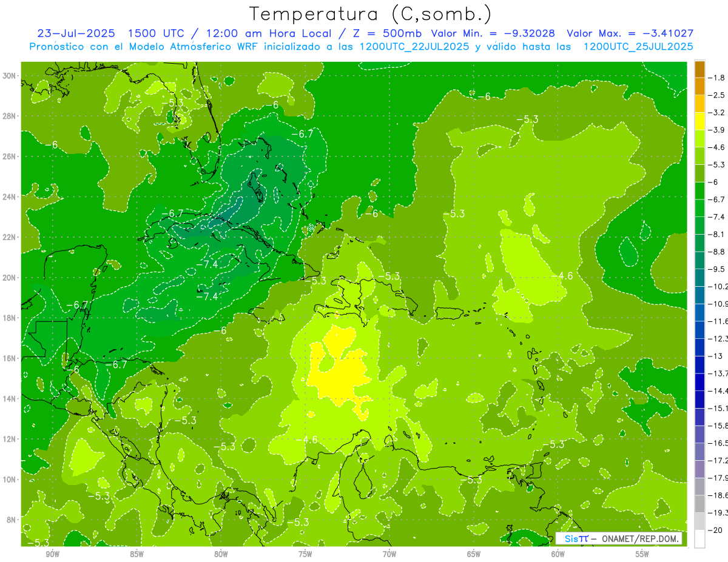Pick the bright yellow segment of color scale

click(699, 121)
